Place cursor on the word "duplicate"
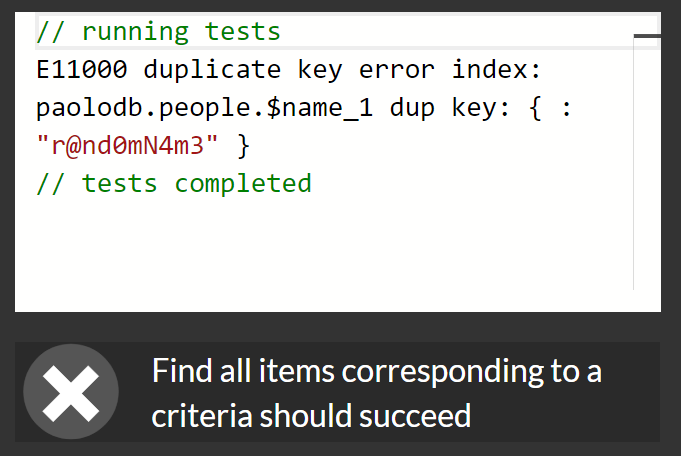681x456 pixels. coord(212,69)
